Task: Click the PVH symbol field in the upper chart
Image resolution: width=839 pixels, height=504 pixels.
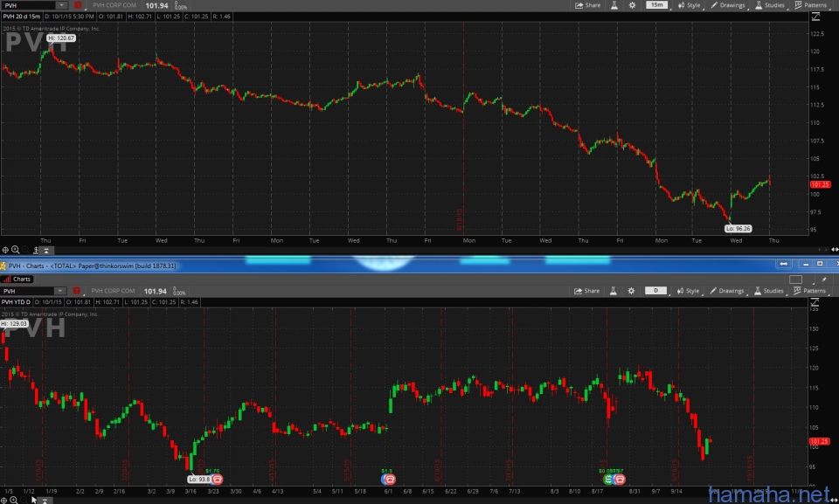Action: [28, 5]
